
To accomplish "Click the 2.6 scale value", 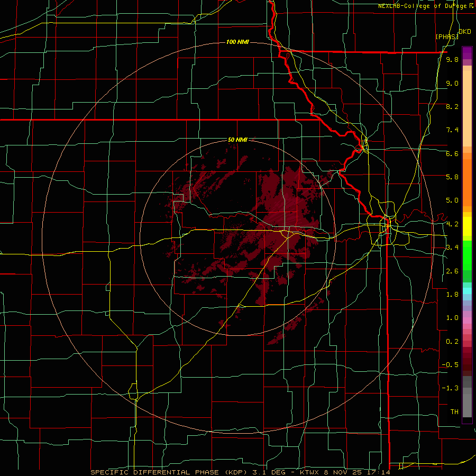I will click(x=452, y=271).
